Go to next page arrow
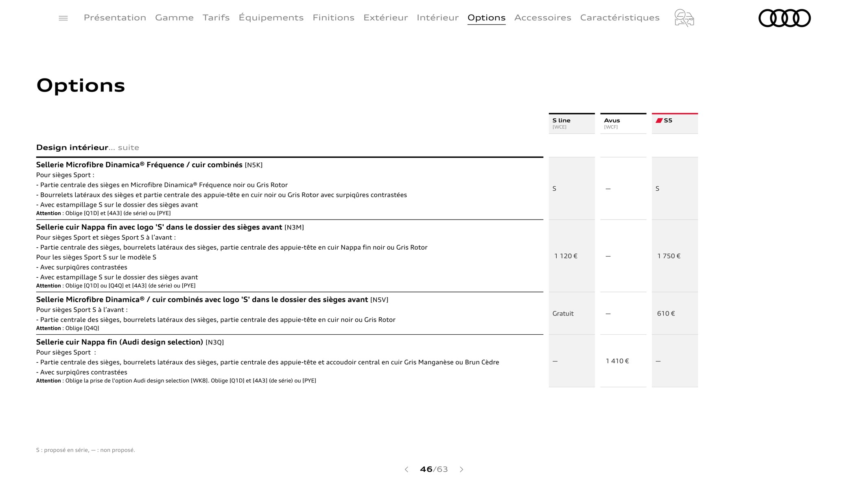868x488 pixels. (461, 469)
